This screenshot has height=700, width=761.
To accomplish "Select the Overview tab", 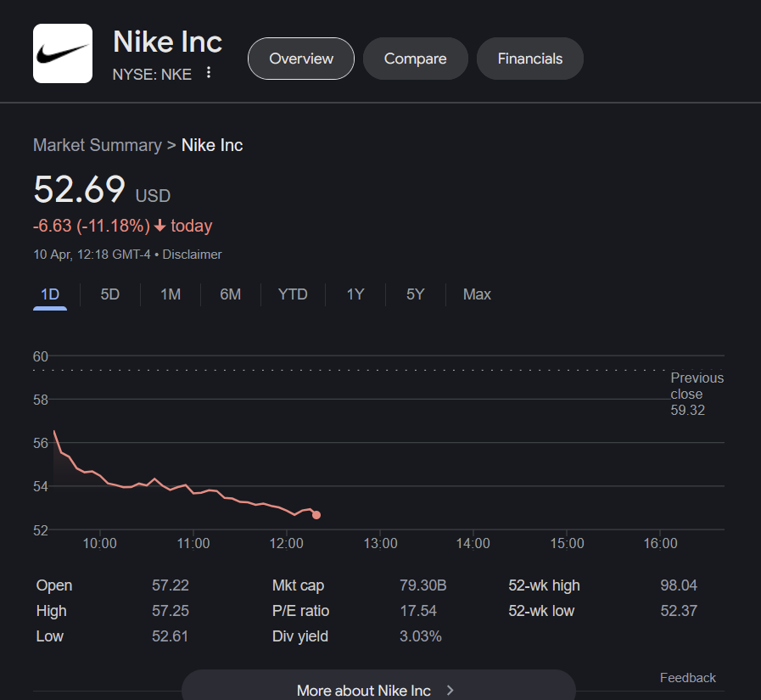I will (x=301, y=59).
